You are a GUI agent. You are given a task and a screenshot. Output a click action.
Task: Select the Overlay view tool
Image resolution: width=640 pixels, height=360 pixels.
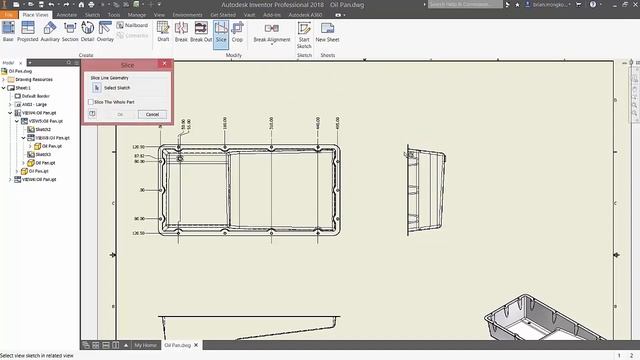(x=105, y=31)
